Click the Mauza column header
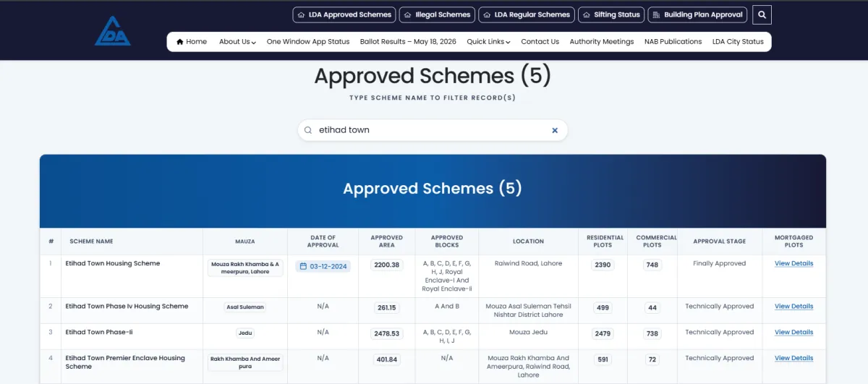Viewport: 868px width, 384px height. click(245, 242)
